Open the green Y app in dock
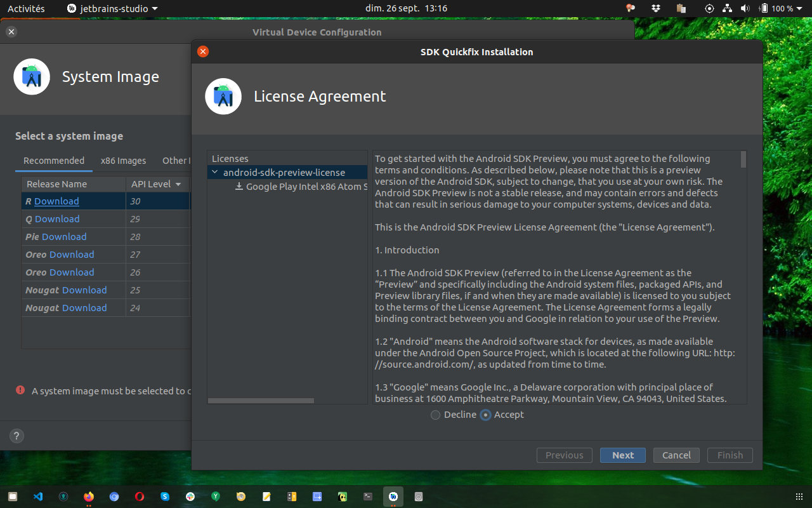Viewport: 812px width, 508px height. coord(216,497)
